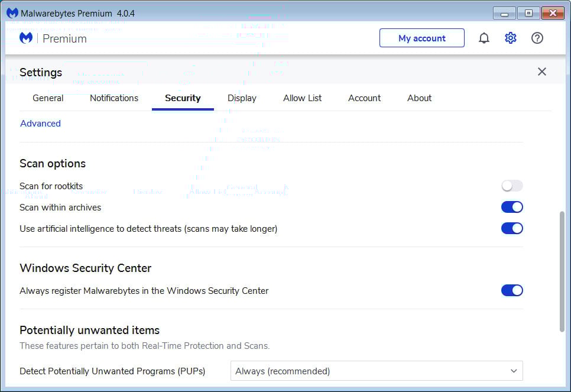Open the Display tab
Screen dimensions: 571x392
242,98
